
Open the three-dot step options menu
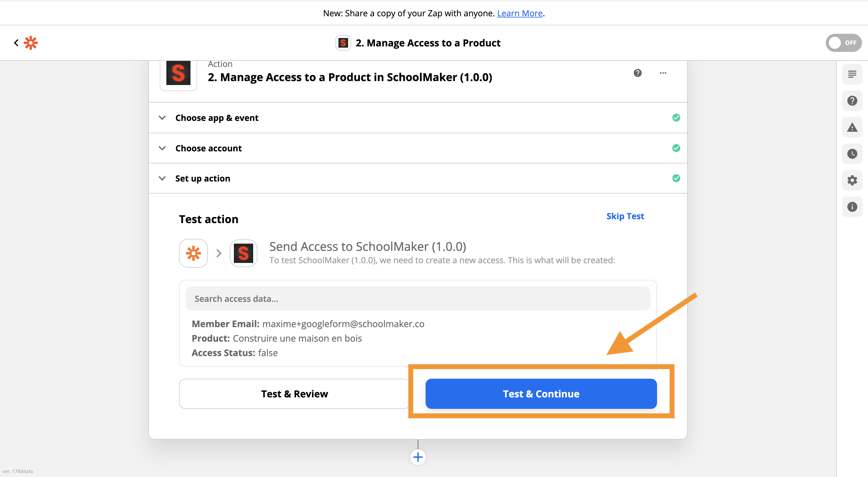pyautogui.click(x=663, y=73)
